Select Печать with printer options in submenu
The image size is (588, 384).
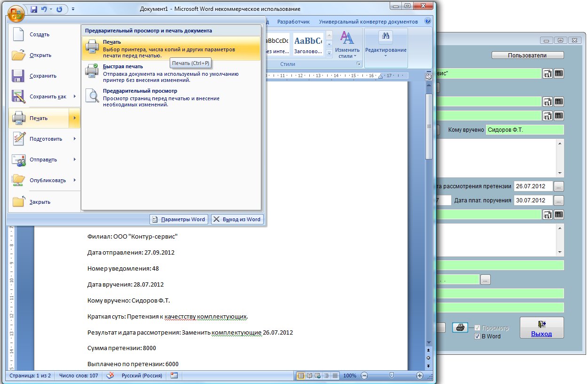(x=171, y=48)
